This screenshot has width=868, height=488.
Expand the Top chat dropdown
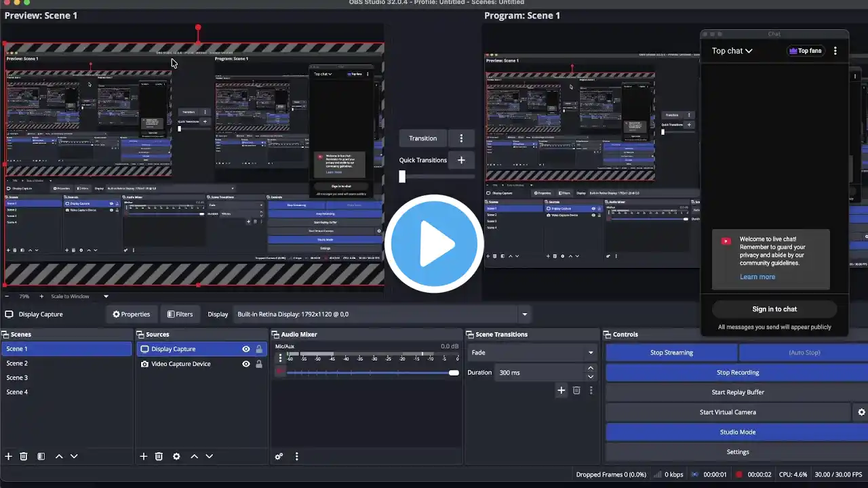732,51
